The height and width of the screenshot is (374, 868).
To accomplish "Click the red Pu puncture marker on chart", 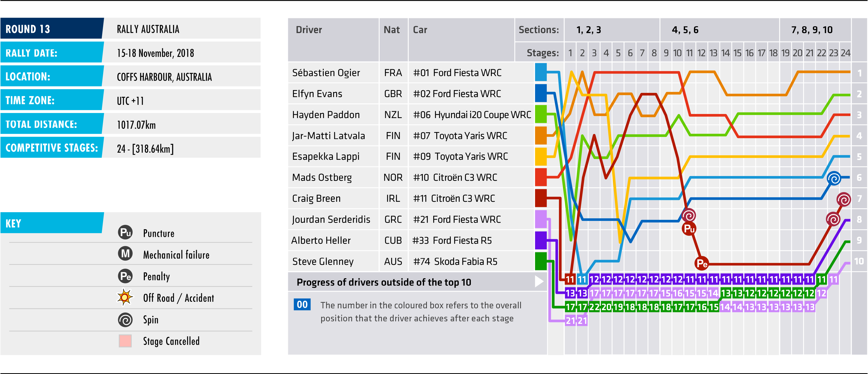I will pyautogui.click(x=689, y=229).
